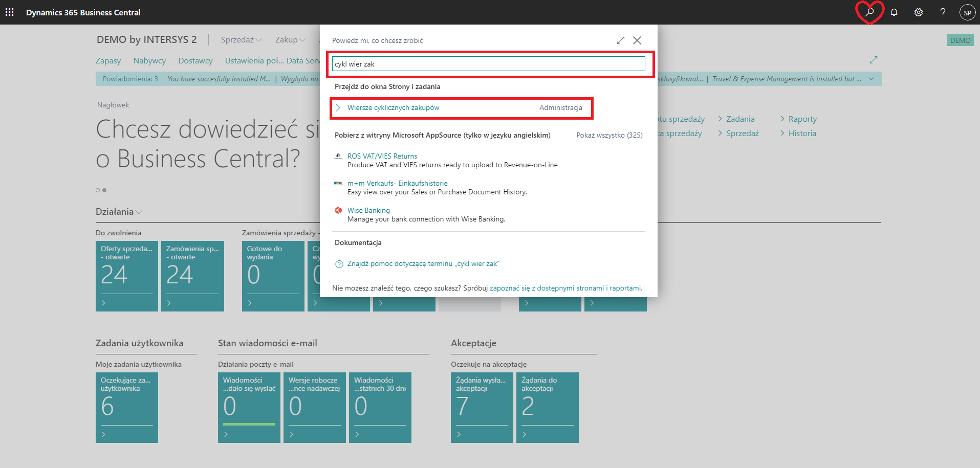The image size is (980, 468).
Task: Open the SP user account avatar
Action: 967,12
